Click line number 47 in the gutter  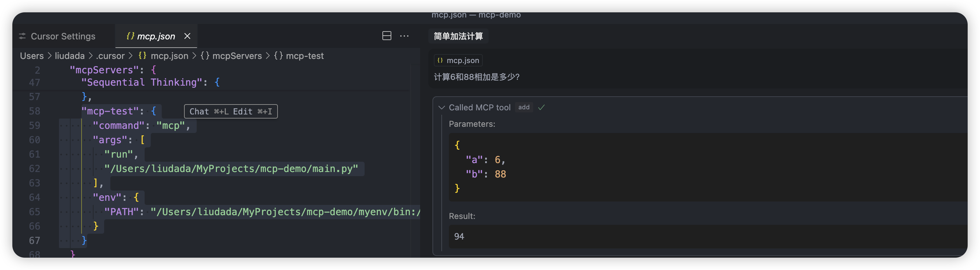34,83
